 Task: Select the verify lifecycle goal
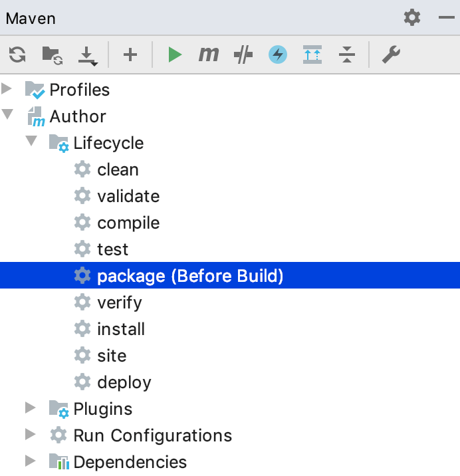[x=120, y=303]
